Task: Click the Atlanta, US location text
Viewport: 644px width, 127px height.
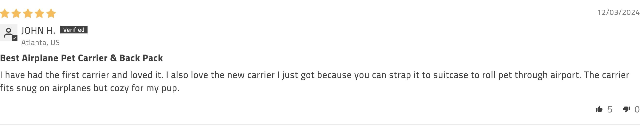Action: click(40, 42)
